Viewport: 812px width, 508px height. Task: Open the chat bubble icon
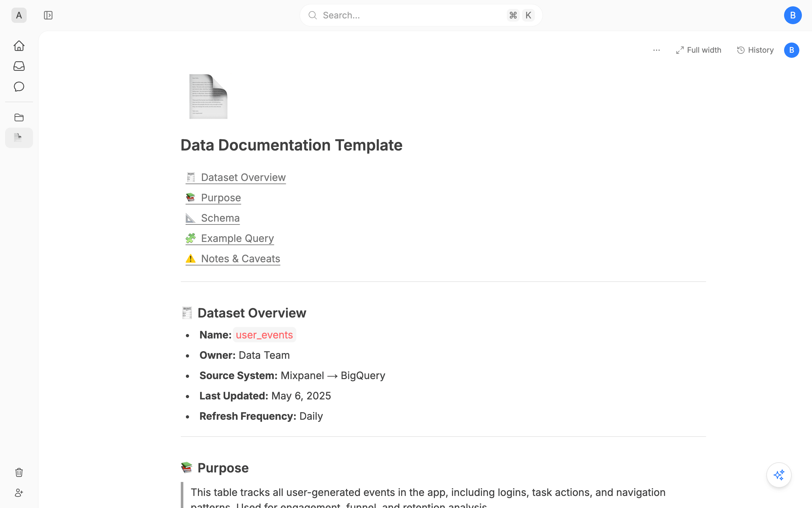click(x=19, y=87)
